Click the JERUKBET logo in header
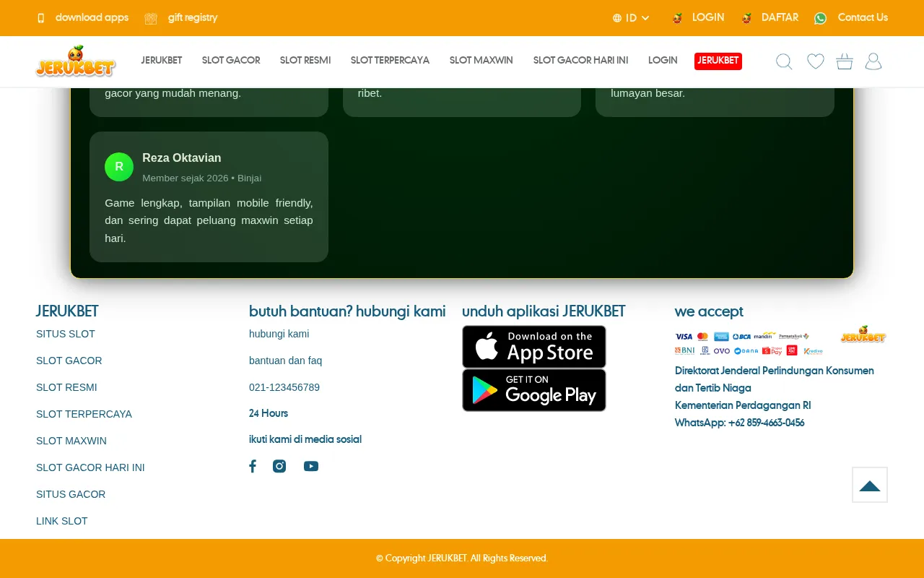The image size is (924, 578). 76,61
